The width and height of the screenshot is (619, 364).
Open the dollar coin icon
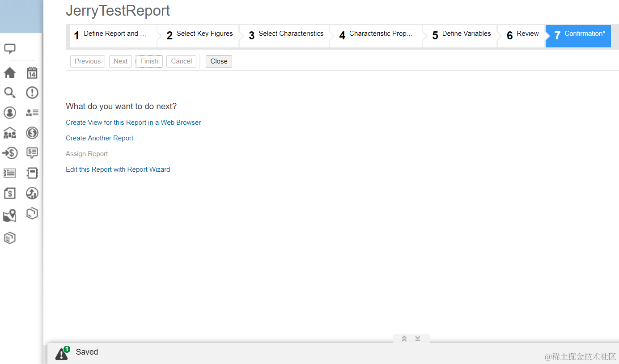point(32,133)
